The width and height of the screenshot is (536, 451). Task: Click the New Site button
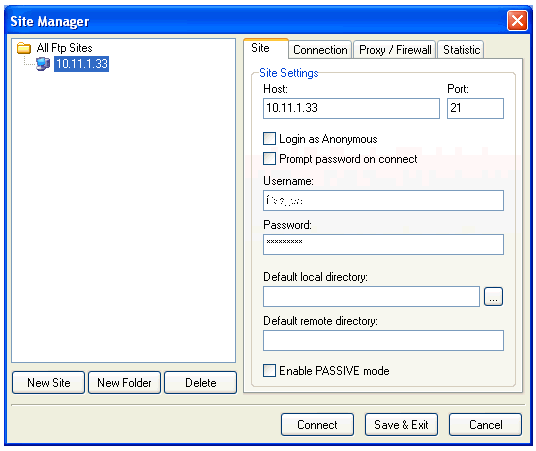(x=49, y=383)
